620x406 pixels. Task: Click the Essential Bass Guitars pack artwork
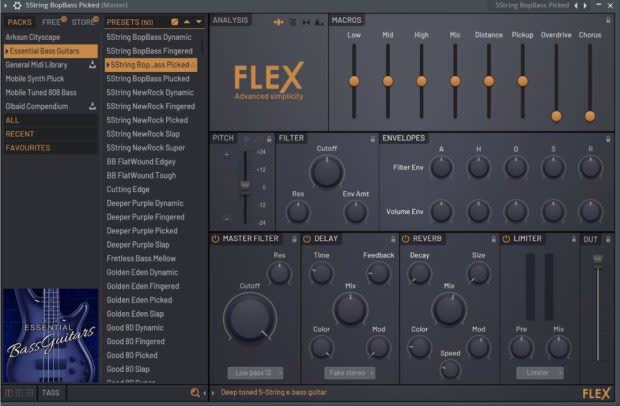point(51,336)
